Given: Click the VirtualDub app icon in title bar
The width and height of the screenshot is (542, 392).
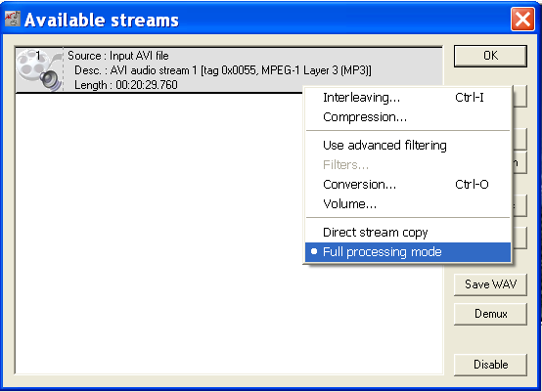Looking at the screenshot, I should click(x=12, y=19).
